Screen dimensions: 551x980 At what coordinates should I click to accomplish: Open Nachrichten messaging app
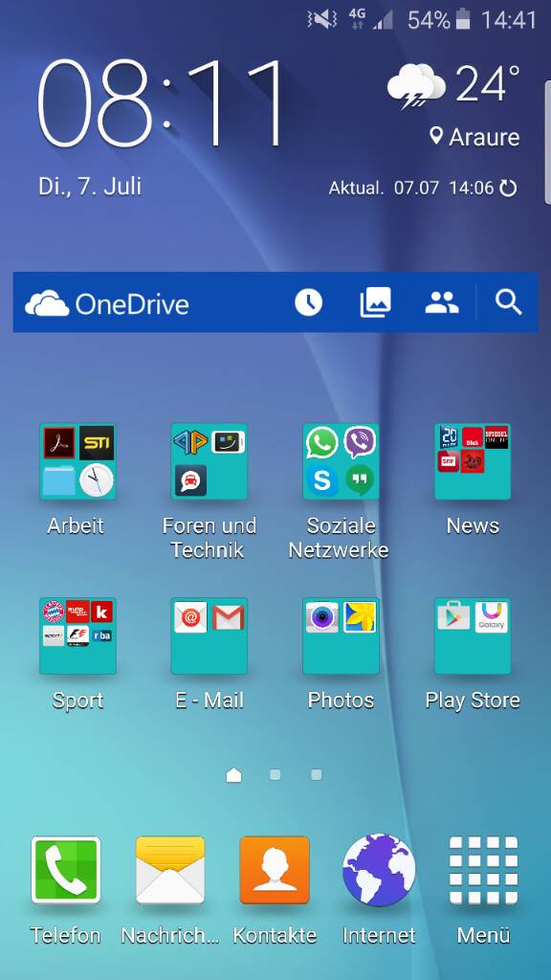170,870
